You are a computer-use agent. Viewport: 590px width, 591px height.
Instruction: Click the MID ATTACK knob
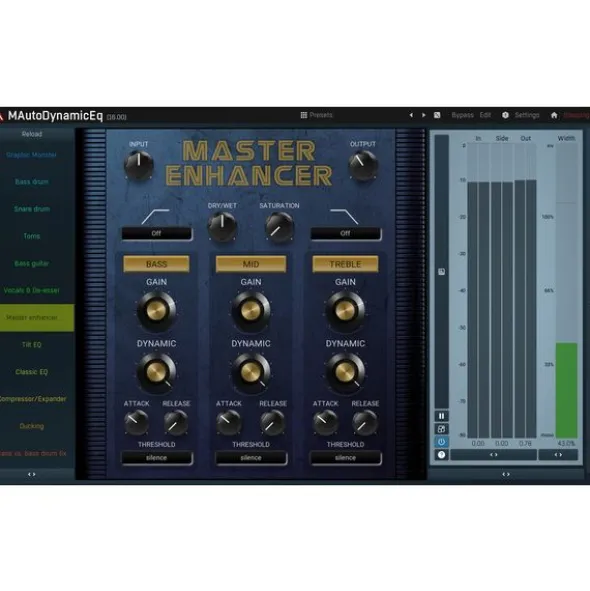(228, 423)
